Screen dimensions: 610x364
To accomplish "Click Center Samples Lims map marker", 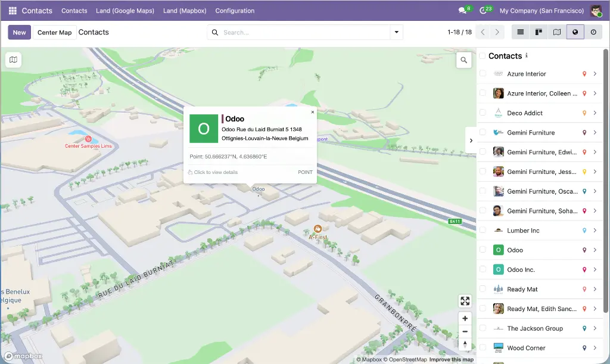I will [x=88, y=139].
